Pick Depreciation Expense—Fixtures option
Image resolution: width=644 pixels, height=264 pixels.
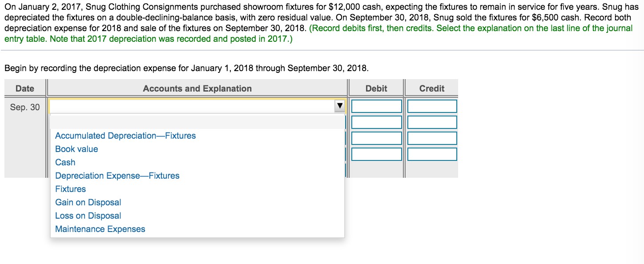[117, 176]
